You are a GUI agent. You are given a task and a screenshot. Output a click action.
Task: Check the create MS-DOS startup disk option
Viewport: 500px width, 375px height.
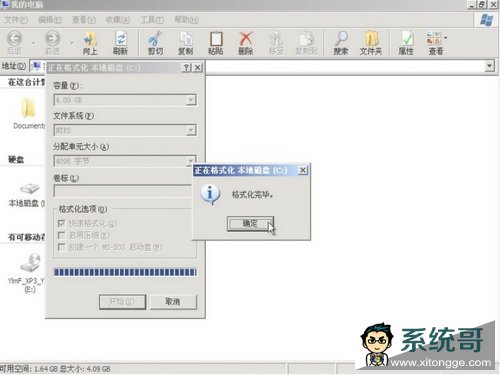coord(61,247)
